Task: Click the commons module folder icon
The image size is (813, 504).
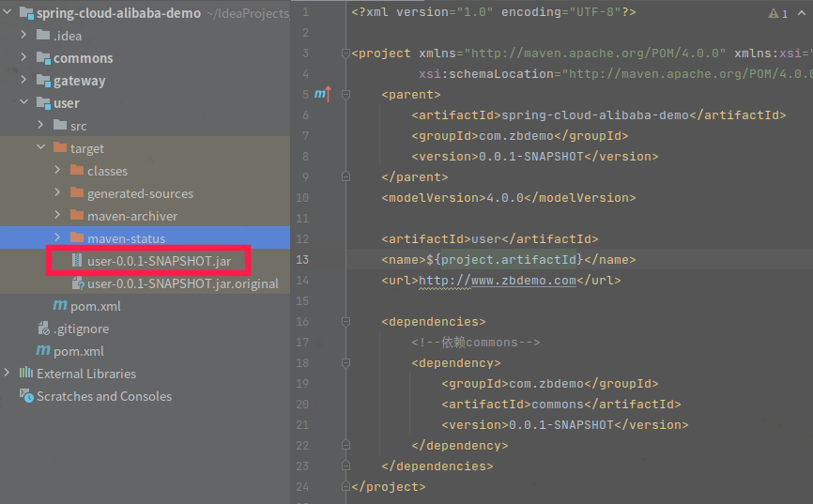Action: (x=43, y=57)
